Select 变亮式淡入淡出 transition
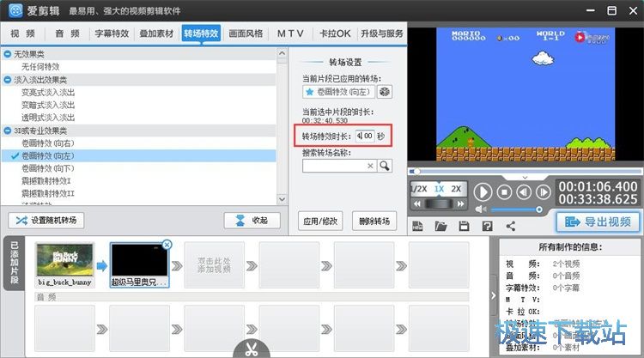The width and height of the screenshot is (644, 358). click(x=48, y=93)
